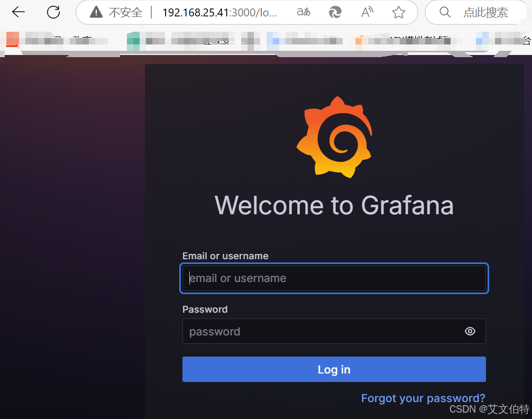
Task: Focus the 点此搜索 search box
Action: click(x=479, y=13)
